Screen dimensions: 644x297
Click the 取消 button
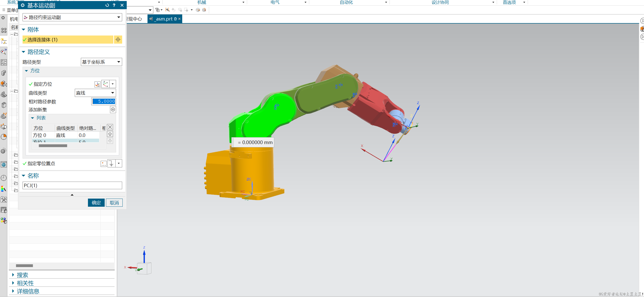tap(114, 203)
